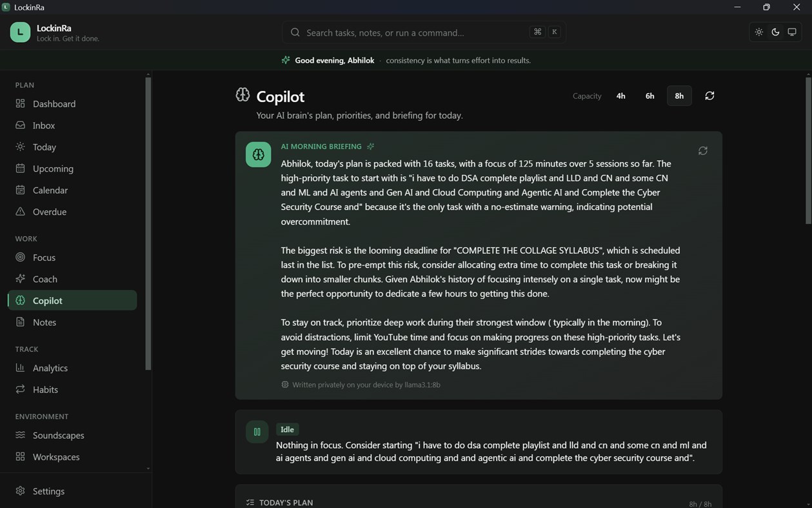The image size is (812, 508).
Task: Select the system theme monitor icon
Action: [792, 32]
